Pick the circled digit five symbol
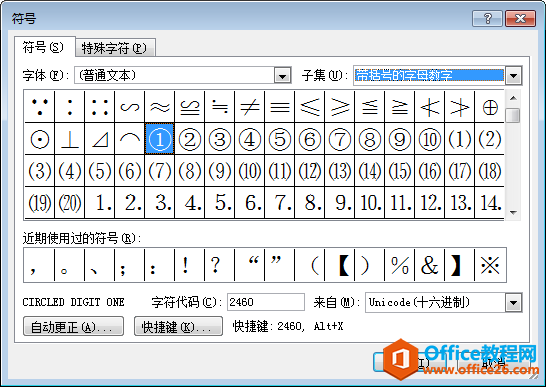 (x=280, y=139)
